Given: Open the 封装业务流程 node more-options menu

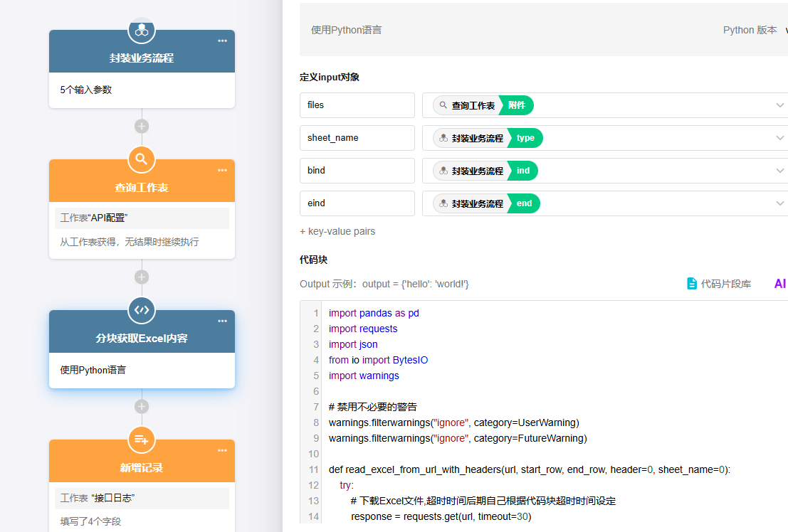Looking at the screenshot, I should [x=223, y=41].
